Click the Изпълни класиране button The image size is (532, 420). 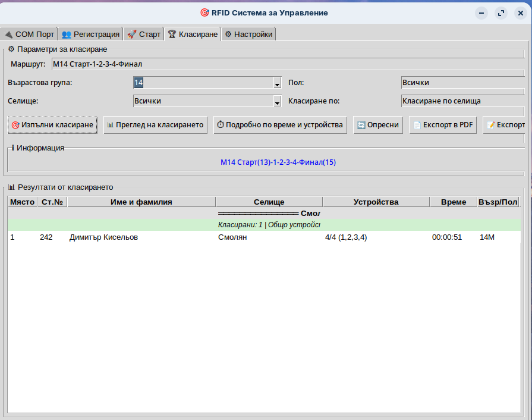tap(52, 125)
